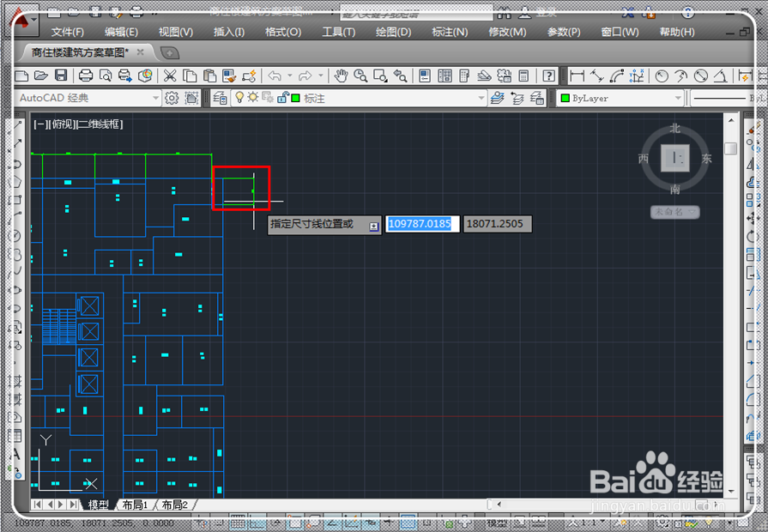Expand the 标注 layer dropdown list
This screenshot has height=532, width=768.
pyautogui.click(x=481, y=98)
